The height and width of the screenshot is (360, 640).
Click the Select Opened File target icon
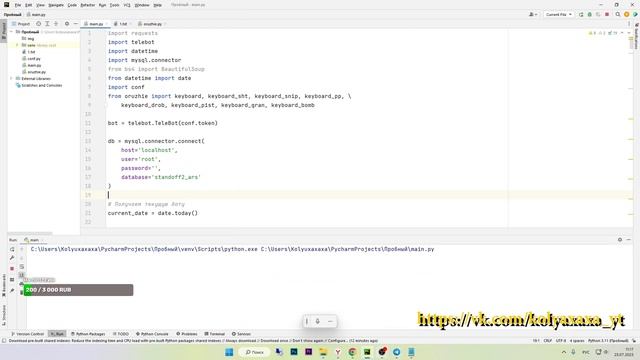[38, 24]
